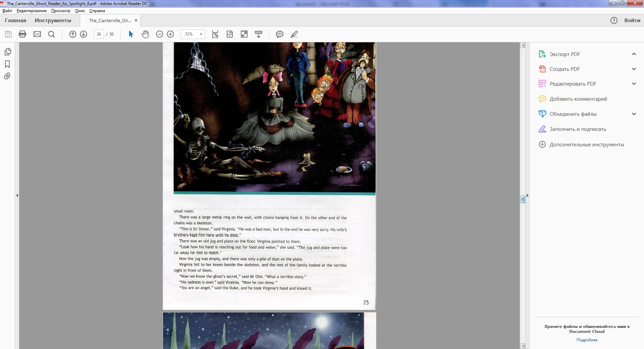Send file by email envelope icon
The image size is (644, 349).
[37, 34]
